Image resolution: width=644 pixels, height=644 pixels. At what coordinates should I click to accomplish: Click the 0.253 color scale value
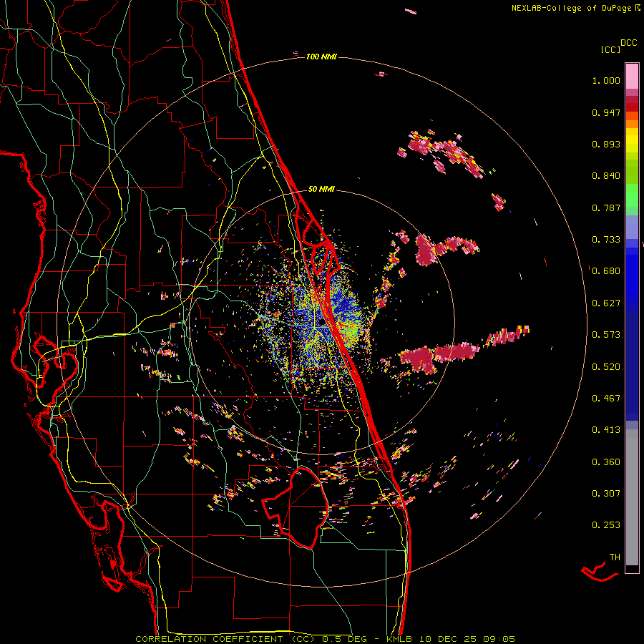tap(606, 525)
